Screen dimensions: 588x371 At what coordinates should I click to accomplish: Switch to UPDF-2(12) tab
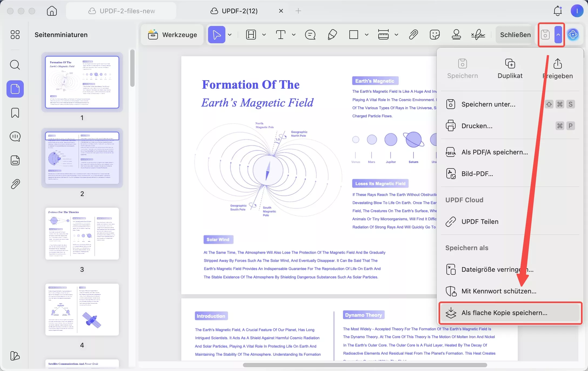click(234, 11)
